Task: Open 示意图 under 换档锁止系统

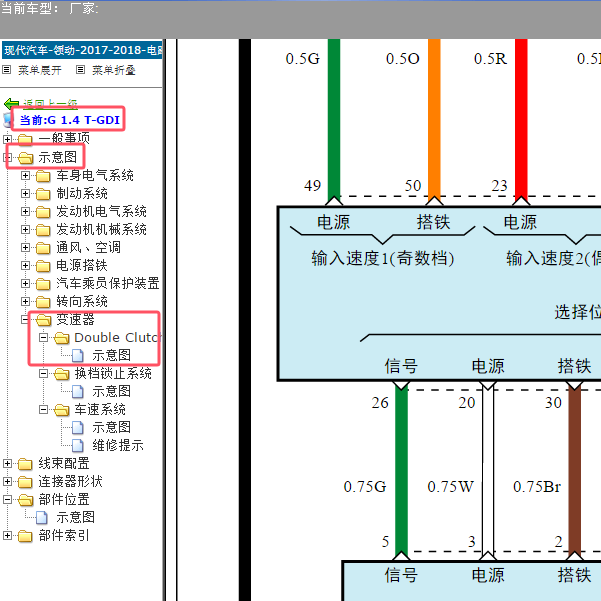Action: coord(111,391)
